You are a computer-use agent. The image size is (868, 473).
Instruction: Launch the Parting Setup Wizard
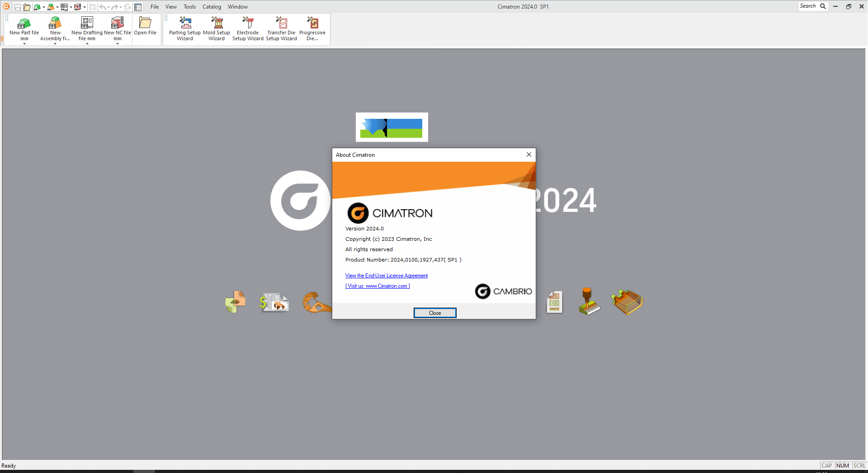185,28
